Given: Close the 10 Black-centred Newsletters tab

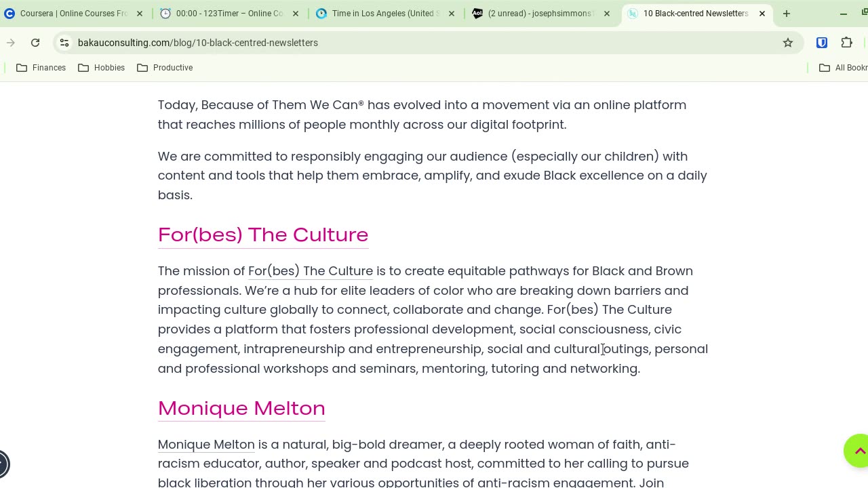Looking at the screenshot, I should pos(762,14).
